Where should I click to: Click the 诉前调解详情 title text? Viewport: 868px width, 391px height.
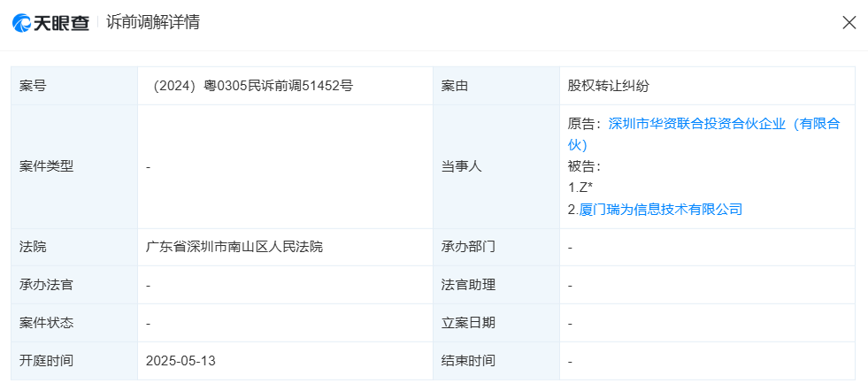coord(153,23)
